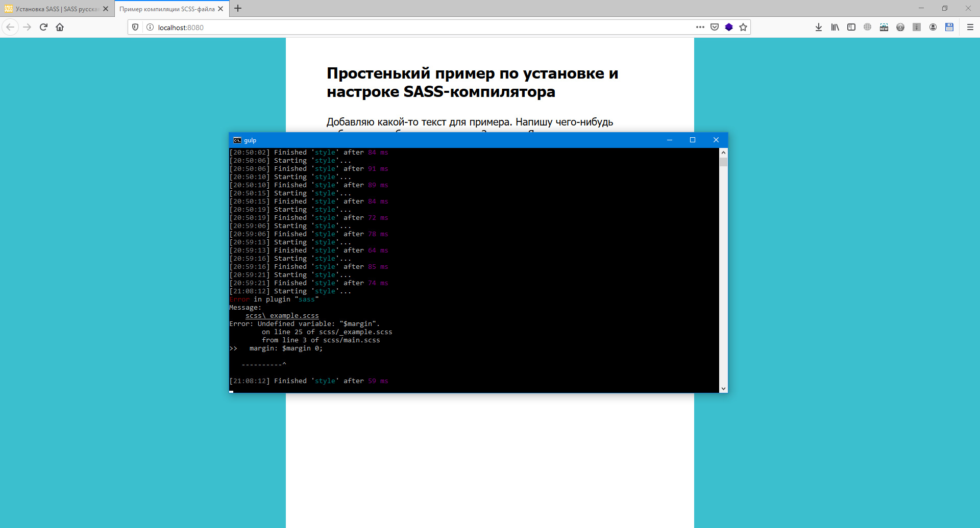The image size is (980, 528).
Task: Bookmark this page with star icon
Action: click(743, 27)
